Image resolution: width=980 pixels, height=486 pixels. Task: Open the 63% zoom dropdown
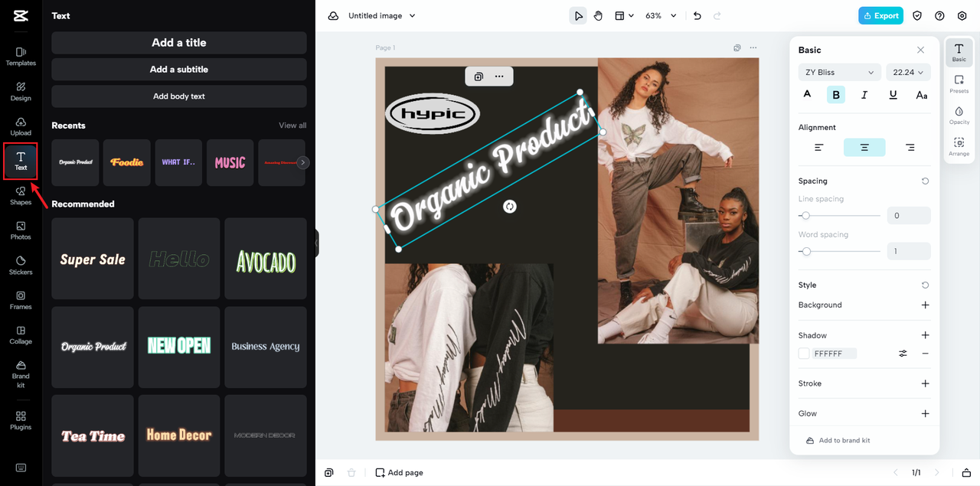(x=661, y=15)
